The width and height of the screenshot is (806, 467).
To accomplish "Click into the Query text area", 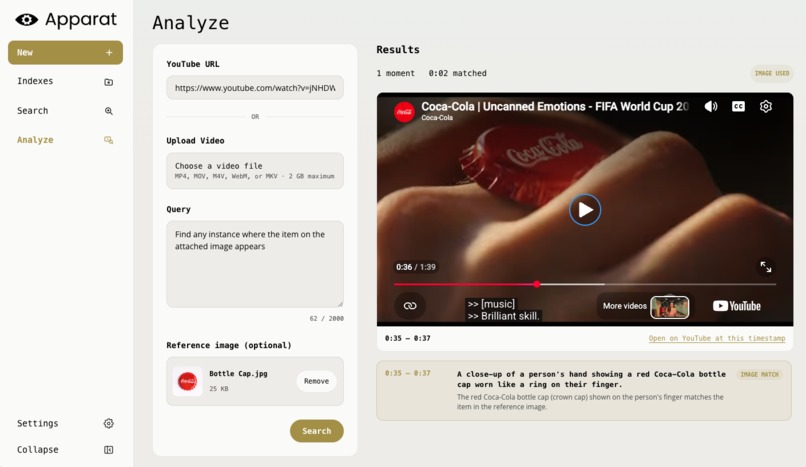I will tap(255, 264).
